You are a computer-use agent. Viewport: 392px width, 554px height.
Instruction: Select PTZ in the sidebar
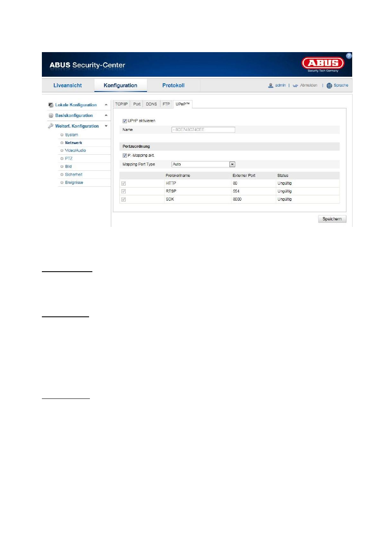[x=69, y=158]
